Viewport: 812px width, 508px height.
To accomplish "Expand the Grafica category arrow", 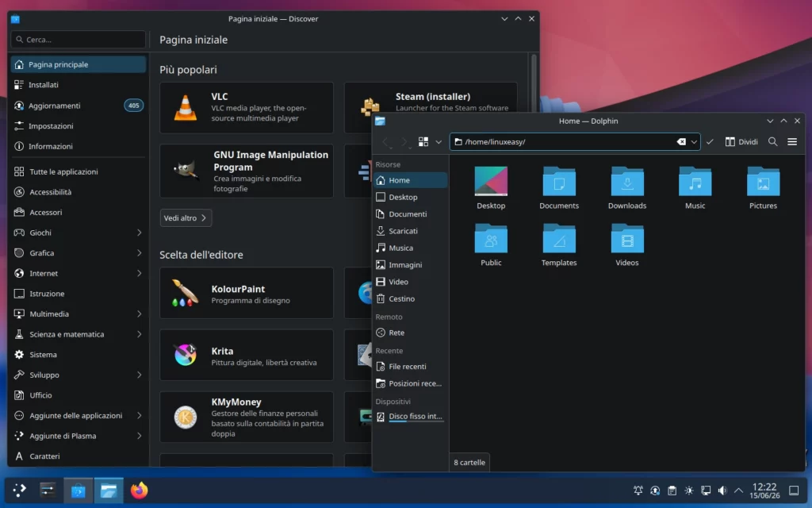I will (140, 253).
